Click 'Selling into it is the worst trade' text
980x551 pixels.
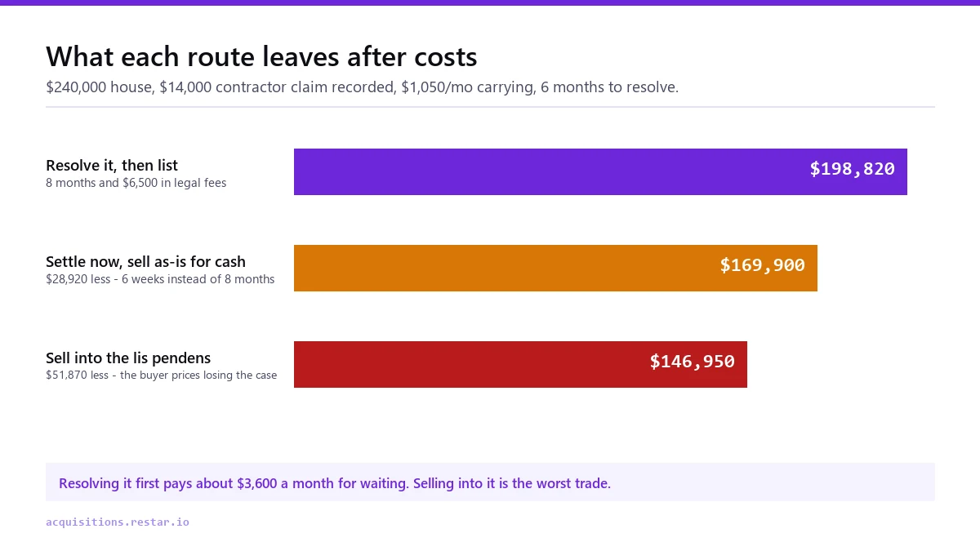512,483
